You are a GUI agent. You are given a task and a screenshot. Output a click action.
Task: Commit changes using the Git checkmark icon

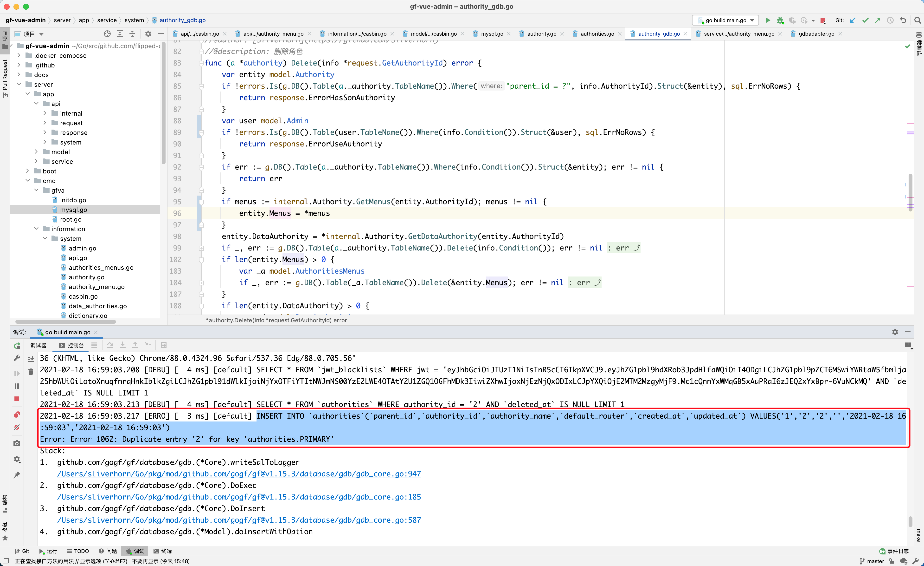(x=866, y=20)
